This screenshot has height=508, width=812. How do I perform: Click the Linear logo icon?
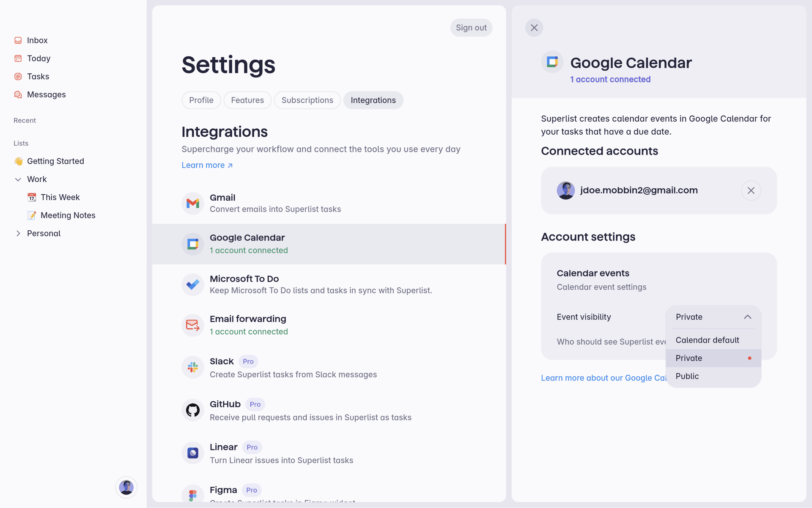tap(193, 453)
